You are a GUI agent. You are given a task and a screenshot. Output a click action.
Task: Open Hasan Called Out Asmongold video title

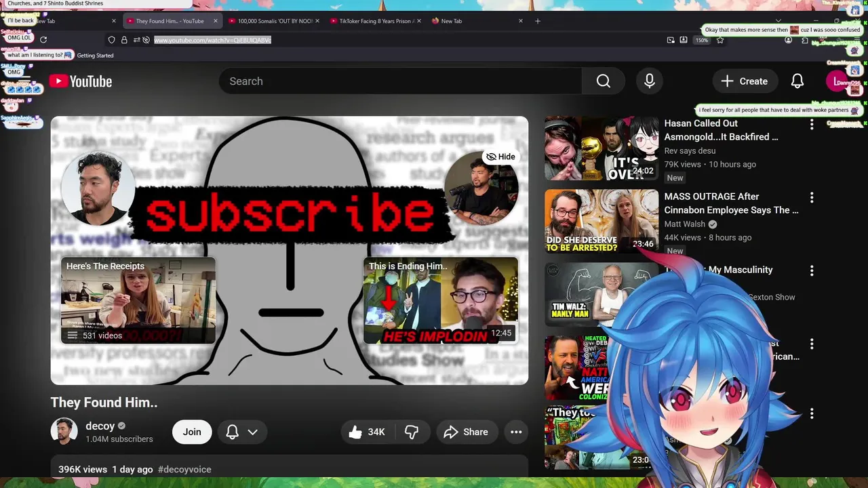[722, 130]
